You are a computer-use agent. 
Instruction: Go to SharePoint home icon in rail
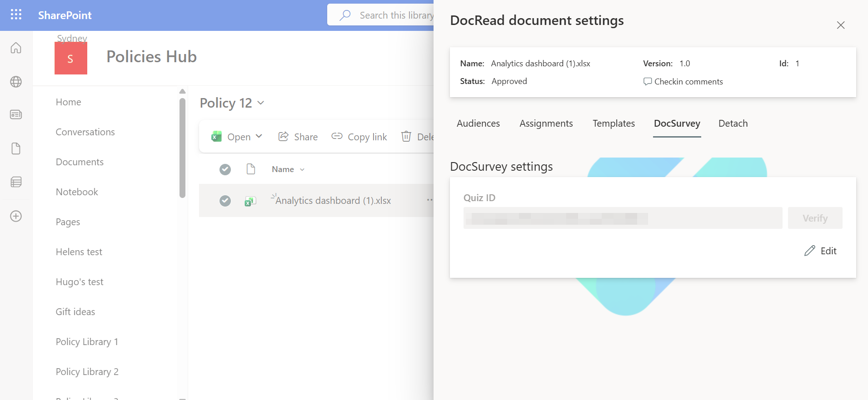coord(16,48)
